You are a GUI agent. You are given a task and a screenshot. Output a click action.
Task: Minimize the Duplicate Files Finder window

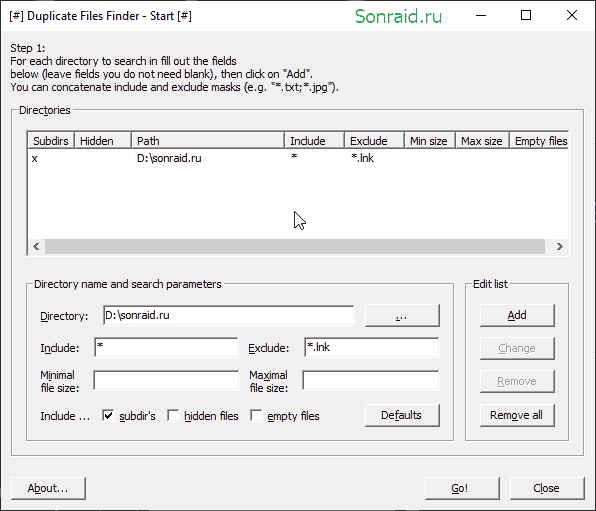[x=481, y=16]
